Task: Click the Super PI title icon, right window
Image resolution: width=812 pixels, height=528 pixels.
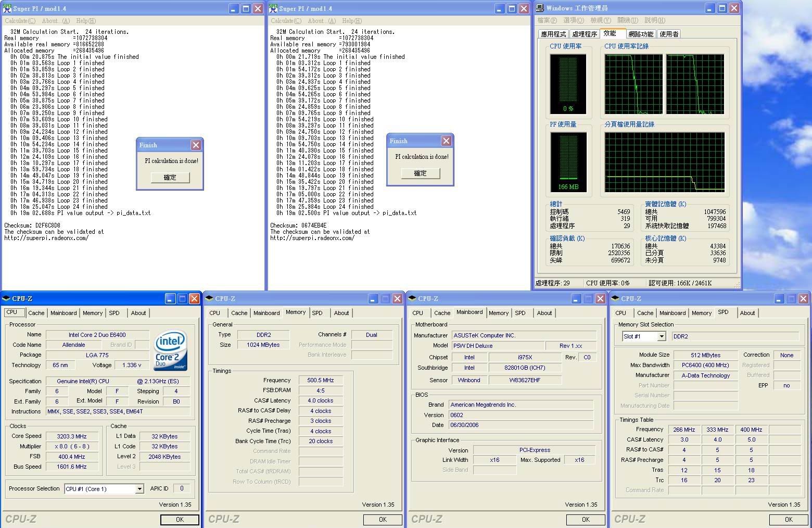Action: 273,9
